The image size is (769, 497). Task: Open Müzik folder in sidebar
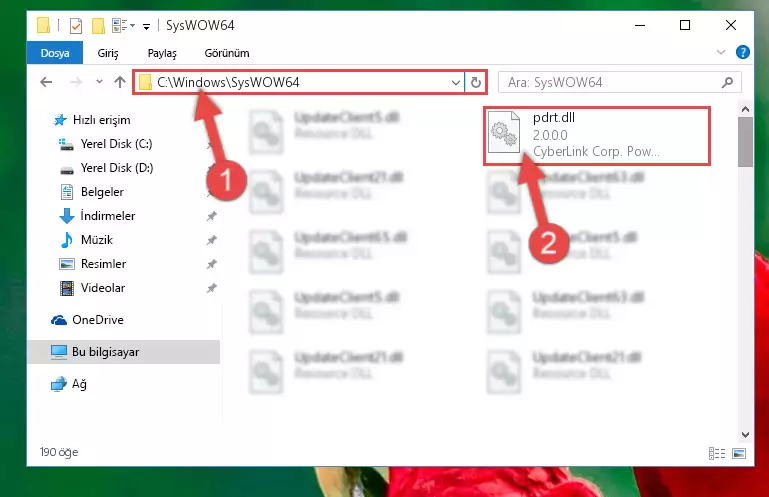coord(86,240)
